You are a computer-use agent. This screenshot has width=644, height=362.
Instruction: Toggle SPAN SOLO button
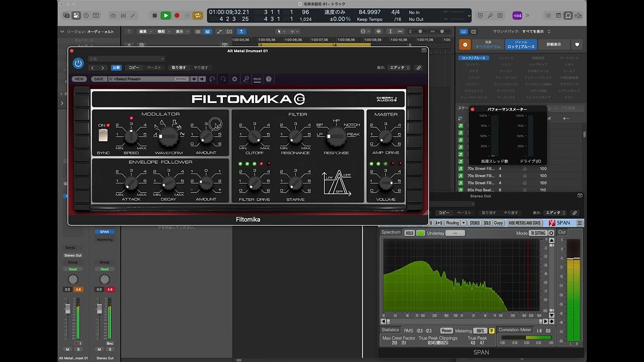point(487,223)
